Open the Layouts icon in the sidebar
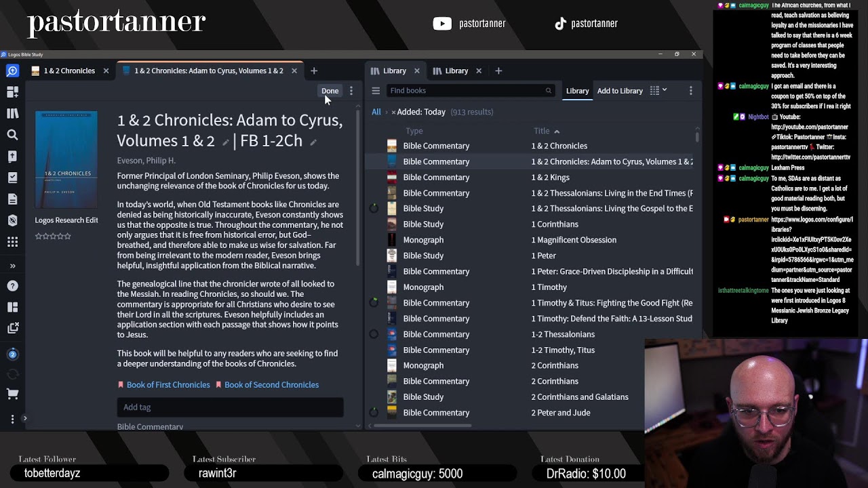The height and width of the screenshot is (488, 868). (x=12, y=307)
